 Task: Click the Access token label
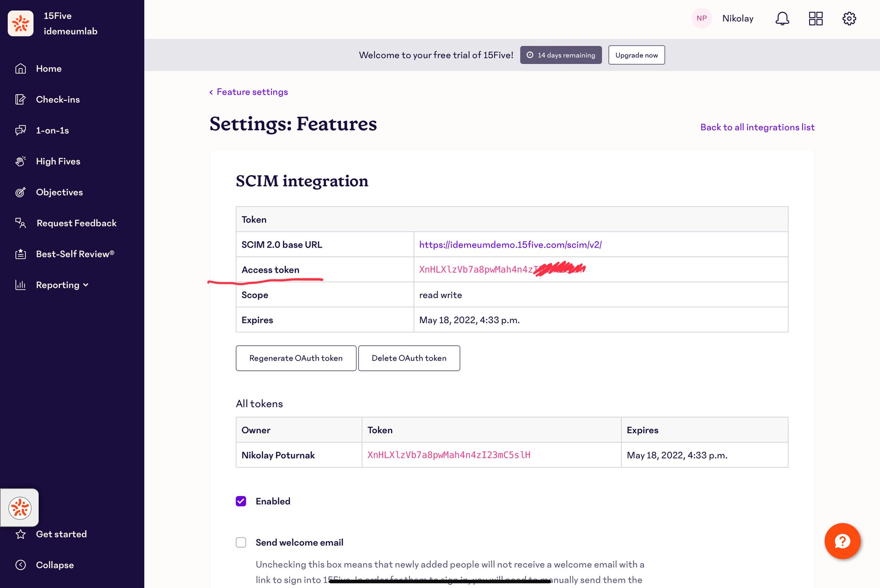click(x=271, y=270)
